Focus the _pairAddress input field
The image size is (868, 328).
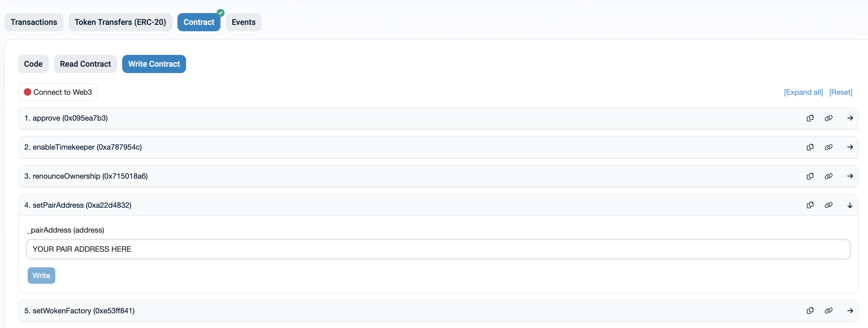[x=438, y=249]
